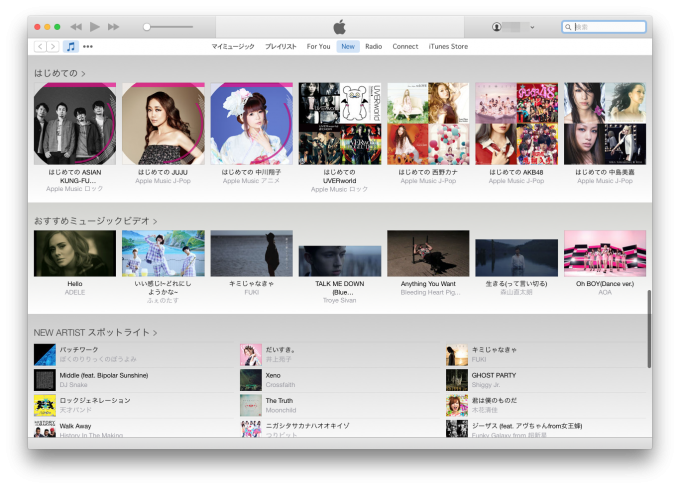Expand the account dropdown arrow
Screen dimensions: 680x489
click(532, 27)
